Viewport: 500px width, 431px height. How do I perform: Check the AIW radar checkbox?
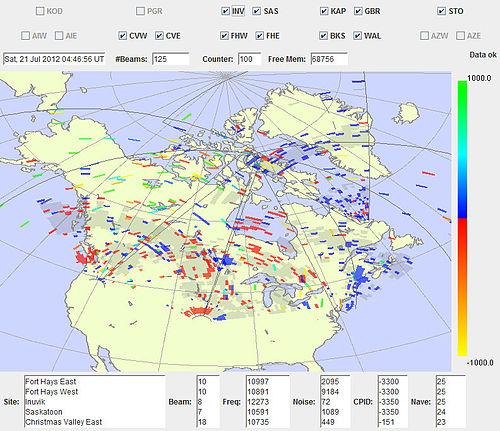25,36
